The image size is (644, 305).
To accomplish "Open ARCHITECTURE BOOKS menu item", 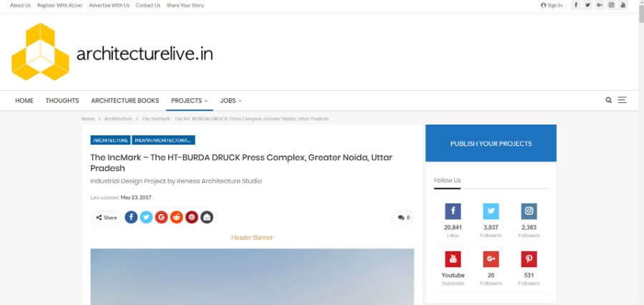I will tap(125, 101).
